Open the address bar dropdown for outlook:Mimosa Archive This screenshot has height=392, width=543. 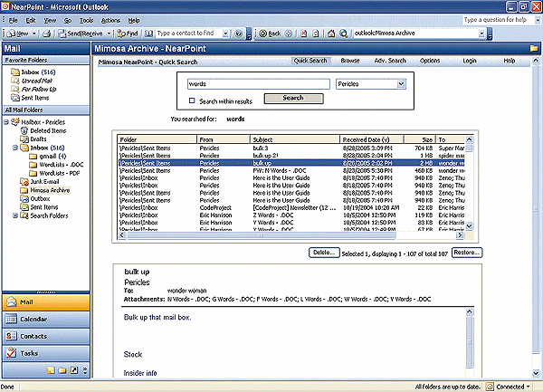pyautogui.click(x=481, y=33)
